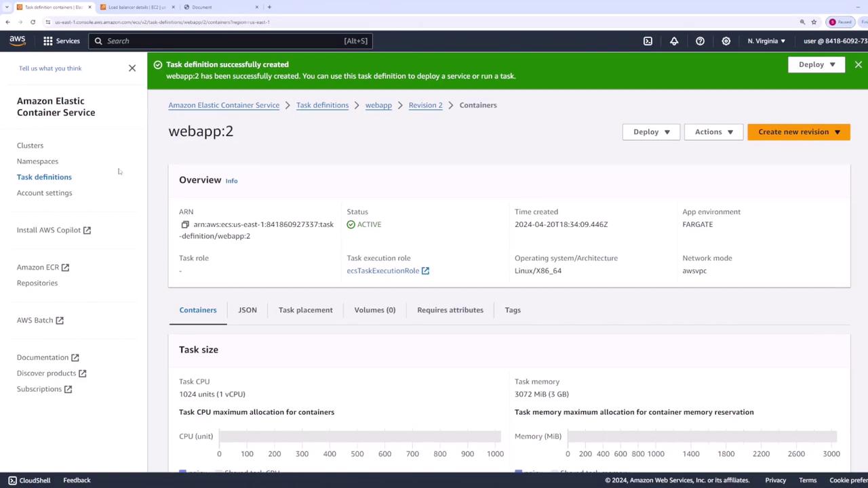Switch to the Volumes (0) tab
868x488 pixels.
coord(374,310)
